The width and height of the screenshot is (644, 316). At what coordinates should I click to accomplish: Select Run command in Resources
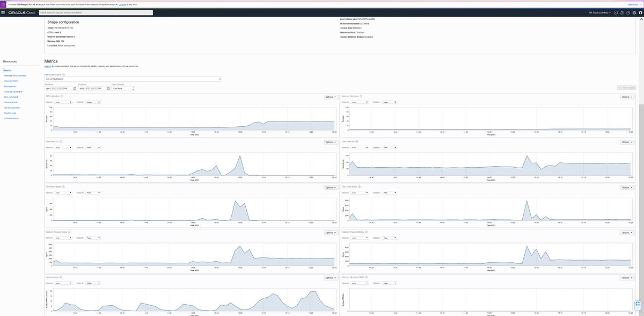11,97
